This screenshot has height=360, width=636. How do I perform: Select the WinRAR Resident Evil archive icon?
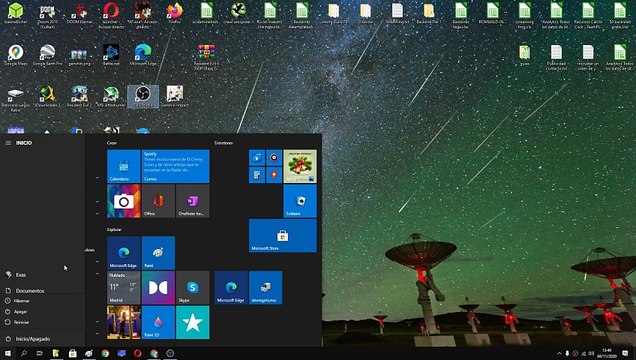pyautogui.click(x=206, y=57)
